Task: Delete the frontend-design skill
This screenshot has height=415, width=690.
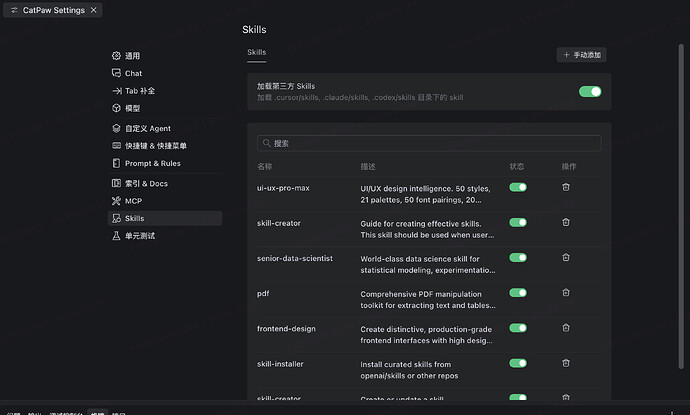Action: 566,328
